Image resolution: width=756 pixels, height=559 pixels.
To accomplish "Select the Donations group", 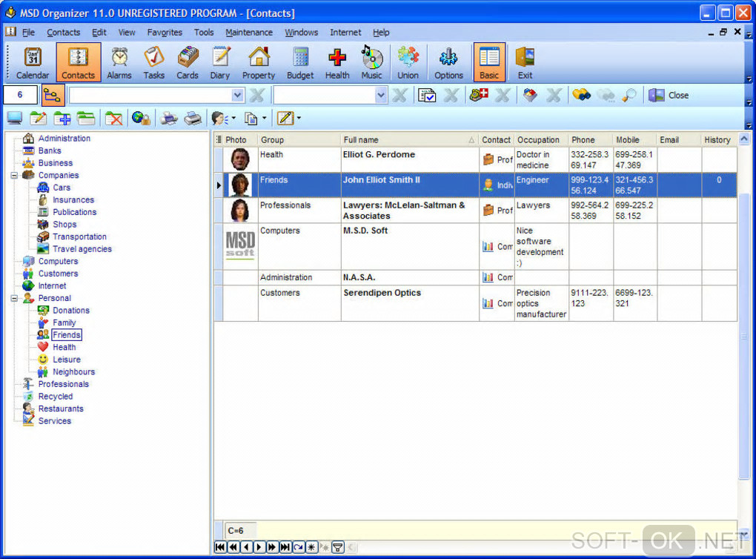I will (71, 311).
